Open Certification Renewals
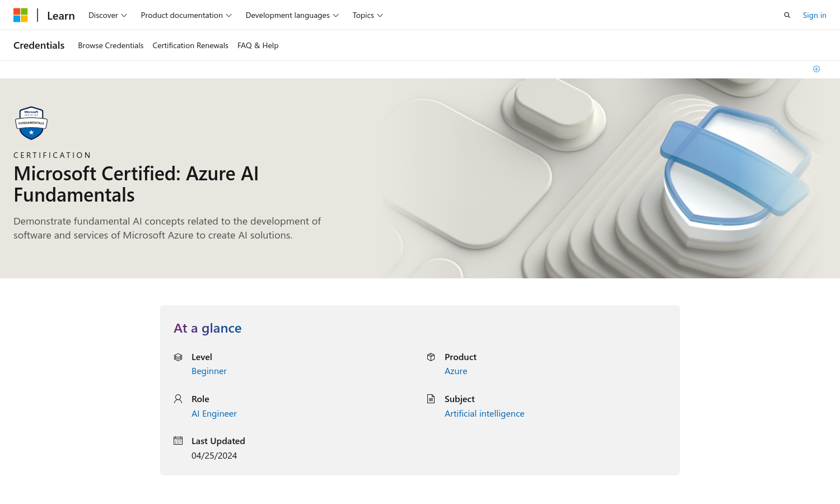The height and width of the screenshot is (504, 840). [x=190, y=45]
